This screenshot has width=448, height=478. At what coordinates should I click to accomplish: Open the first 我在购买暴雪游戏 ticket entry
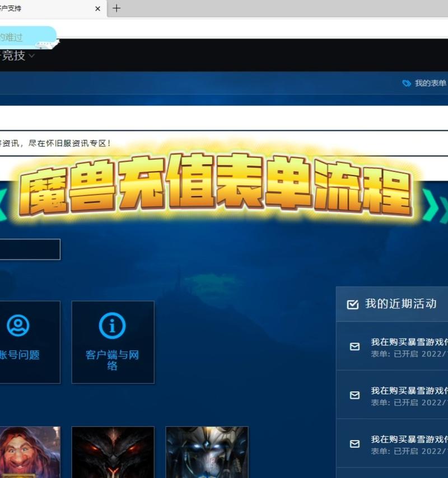point(392,346)
